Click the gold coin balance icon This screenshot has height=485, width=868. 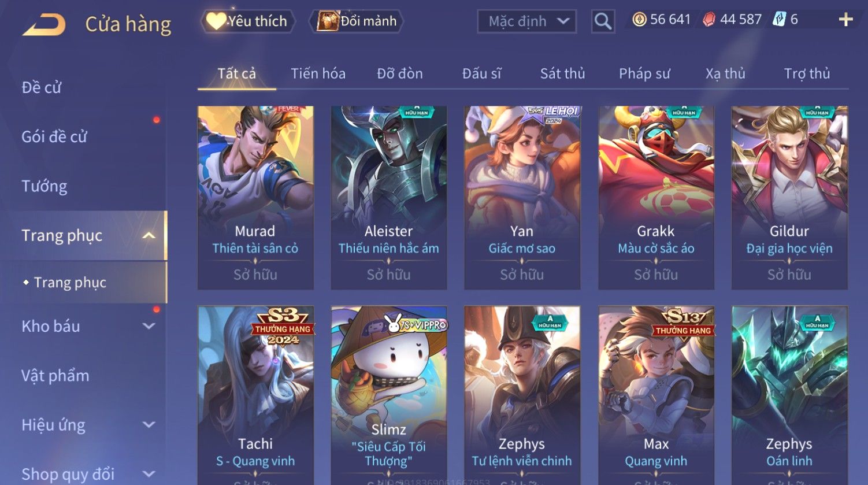click(x=639, y=20)
